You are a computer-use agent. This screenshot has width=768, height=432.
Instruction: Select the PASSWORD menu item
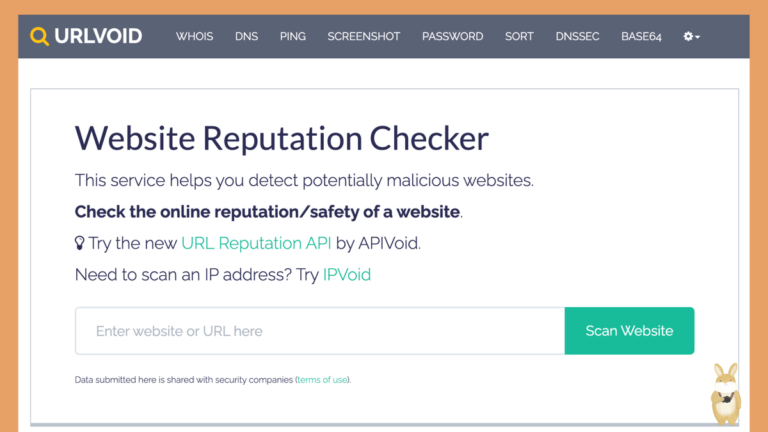click(453, 36)
